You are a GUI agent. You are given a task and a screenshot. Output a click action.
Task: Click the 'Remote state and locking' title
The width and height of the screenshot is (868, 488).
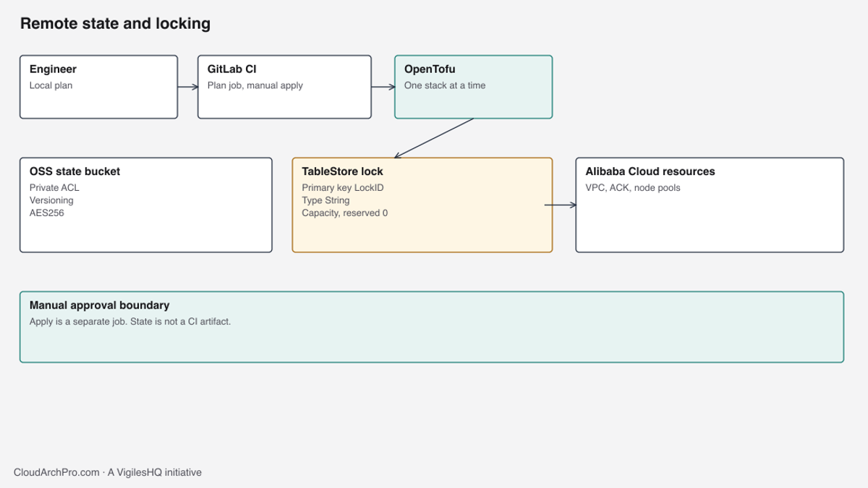point(115,24)
